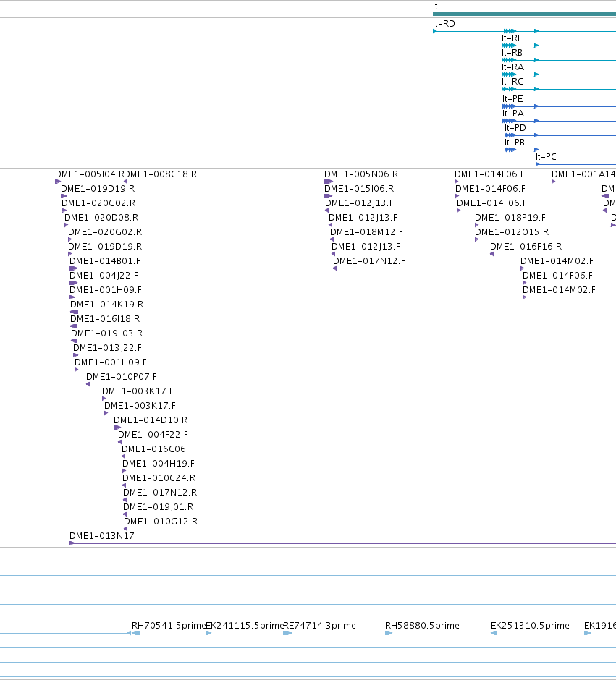Click feature label DME1-019J01.R
The height and width of the screenshot is (680, 616).
click(x=159, y=506)
